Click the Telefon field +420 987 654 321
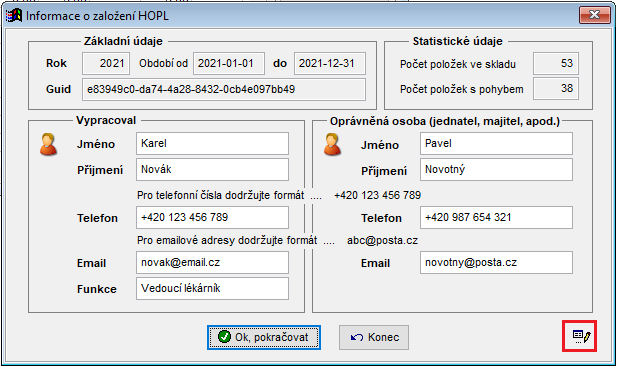Screen dimensions: 618x369 tap(496, 218)
